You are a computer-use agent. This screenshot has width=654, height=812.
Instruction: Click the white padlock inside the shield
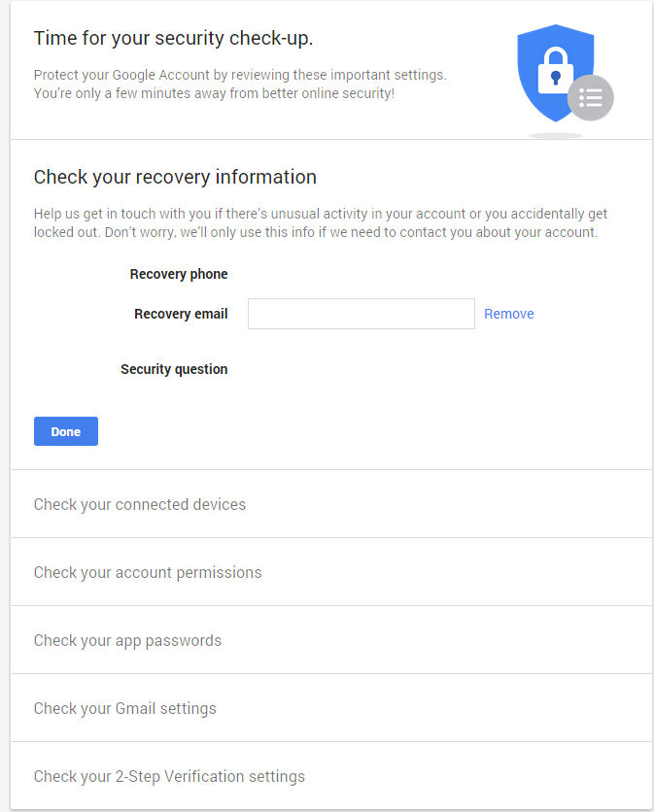pos(555,71)
